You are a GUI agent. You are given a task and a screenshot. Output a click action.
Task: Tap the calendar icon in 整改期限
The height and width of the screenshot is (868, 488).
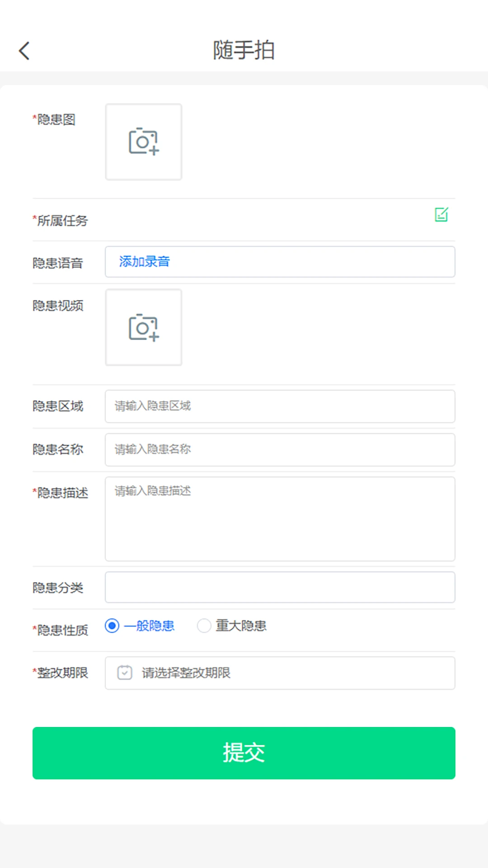pyautogui.click(x=125, y=673)
